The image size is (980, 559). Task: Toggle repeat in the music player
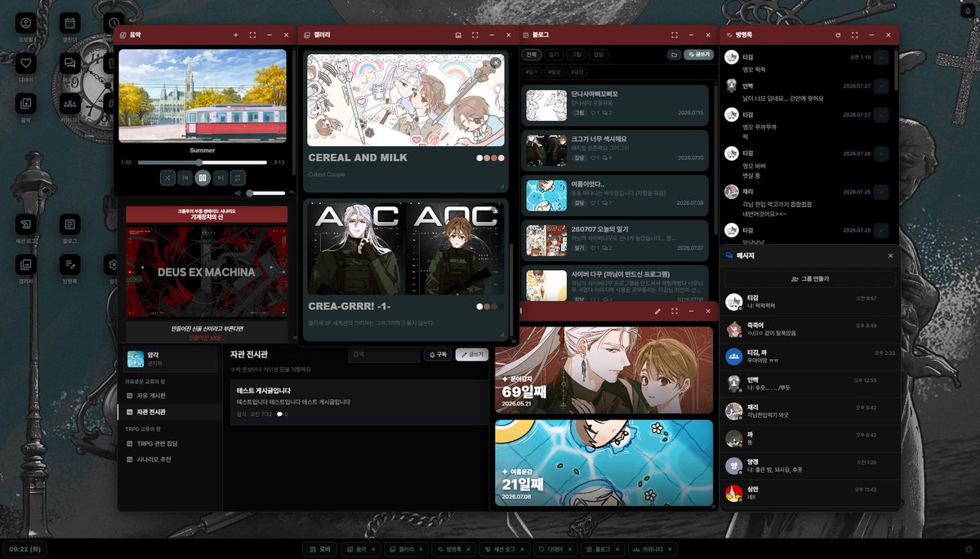pyautogui.click(x=238, y=177)
